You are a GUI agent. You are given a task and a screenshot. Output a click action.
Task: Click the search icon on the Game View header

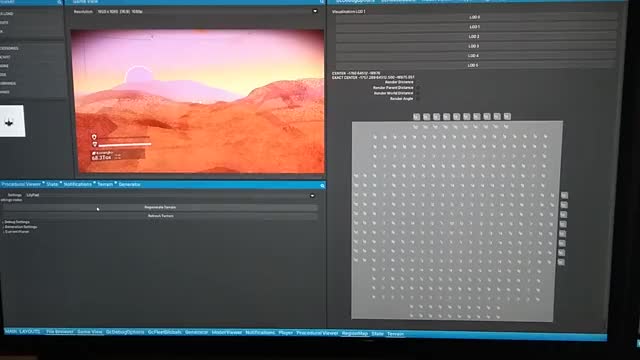[x=322, y=2]
